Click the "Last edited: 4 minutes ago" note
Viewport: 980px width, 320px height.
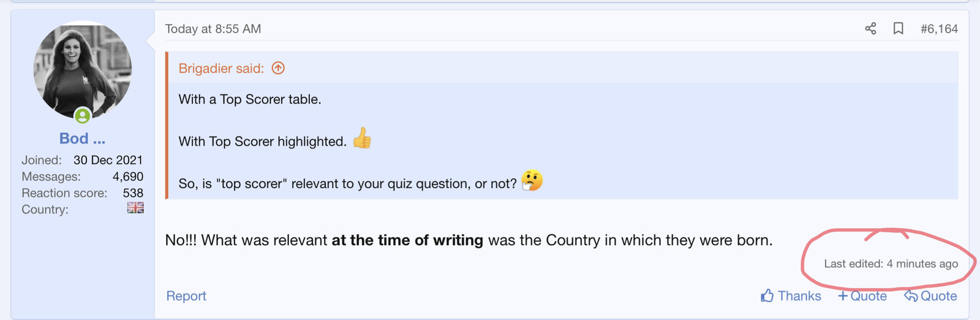click(x=891, y=264)
